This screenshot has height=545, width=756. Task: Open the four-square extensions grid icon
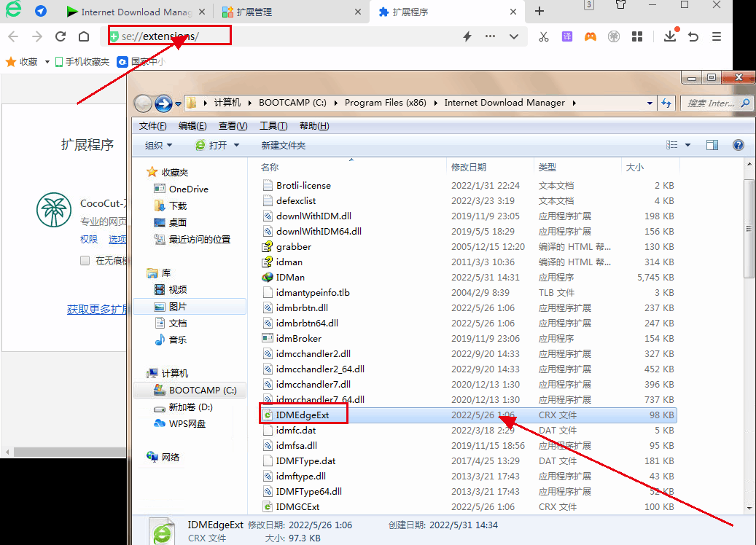(x=637, y=36)
